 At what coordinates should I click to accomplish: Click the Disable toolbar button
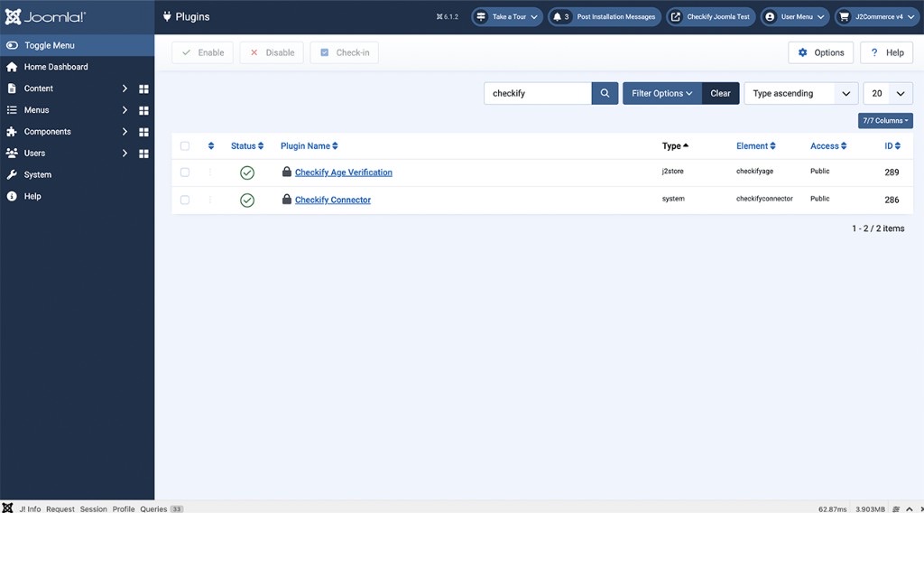pyautogui.click(x=272, y=52)
